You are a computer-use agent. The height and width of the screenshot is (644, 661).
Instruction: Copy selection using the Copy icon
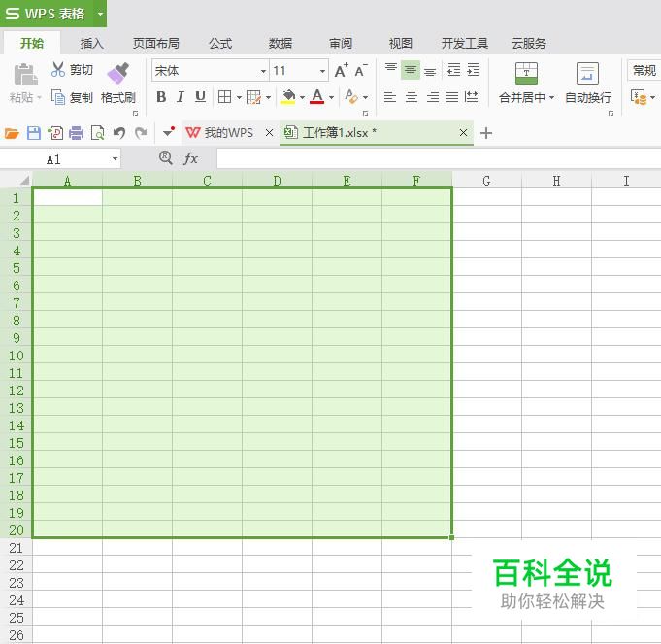(58, 97)
